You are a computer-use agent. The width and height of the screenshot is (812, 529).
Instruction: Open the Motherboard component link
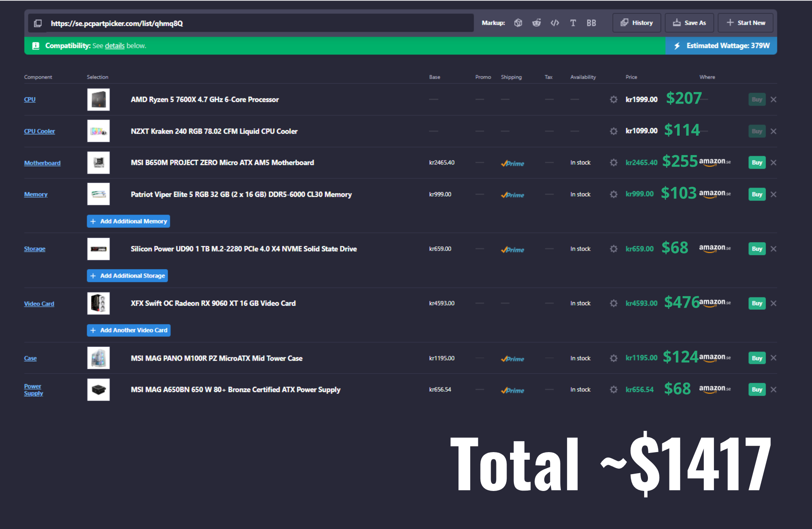(x=42, y=163)
